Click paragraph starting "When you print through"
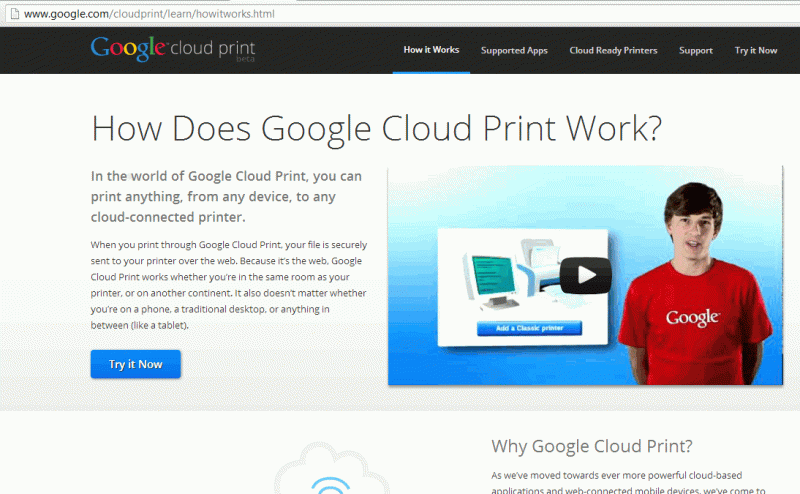800x494 pixels. coord(229,285)
